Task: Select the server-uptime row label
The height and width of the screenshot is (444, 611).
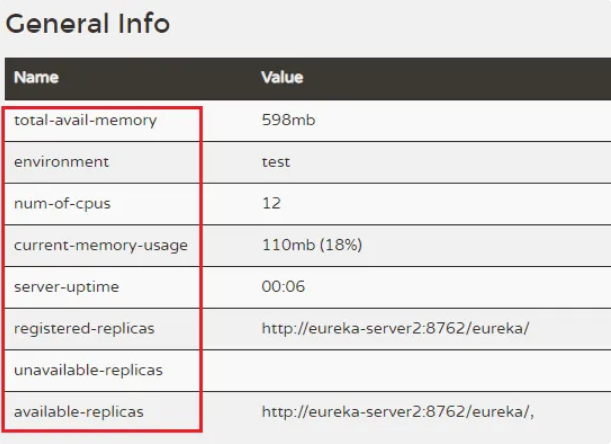Action: [x=67, y=287]
